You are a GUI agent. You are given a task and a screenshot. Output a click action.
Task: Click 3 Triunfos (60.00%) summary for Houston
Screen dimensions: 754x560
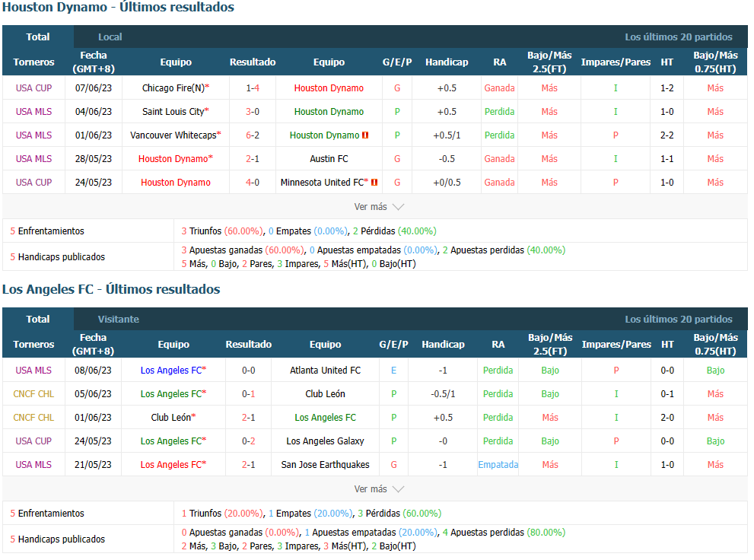(221, 231)
